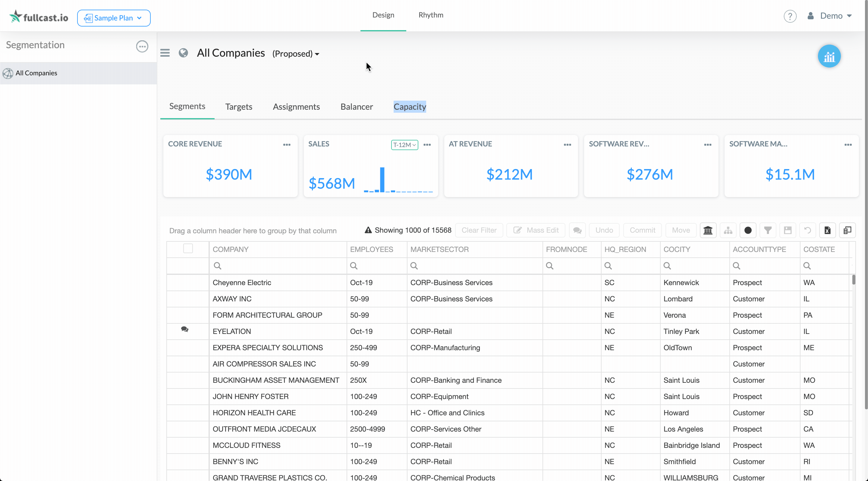Click the $390M Core Revenue value
Screen dimensions: 868x481
click(x=229, y=174)
